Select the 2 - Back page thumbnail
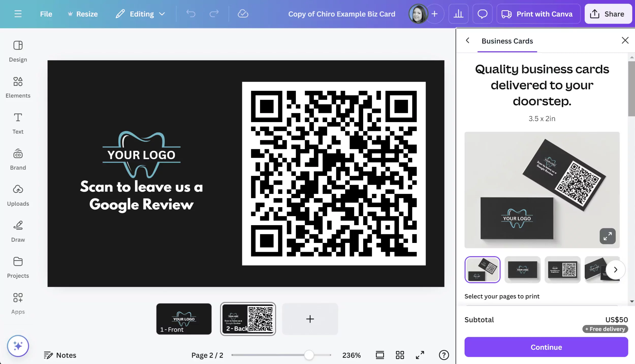The image size is (635, 364). click(248, 319)
